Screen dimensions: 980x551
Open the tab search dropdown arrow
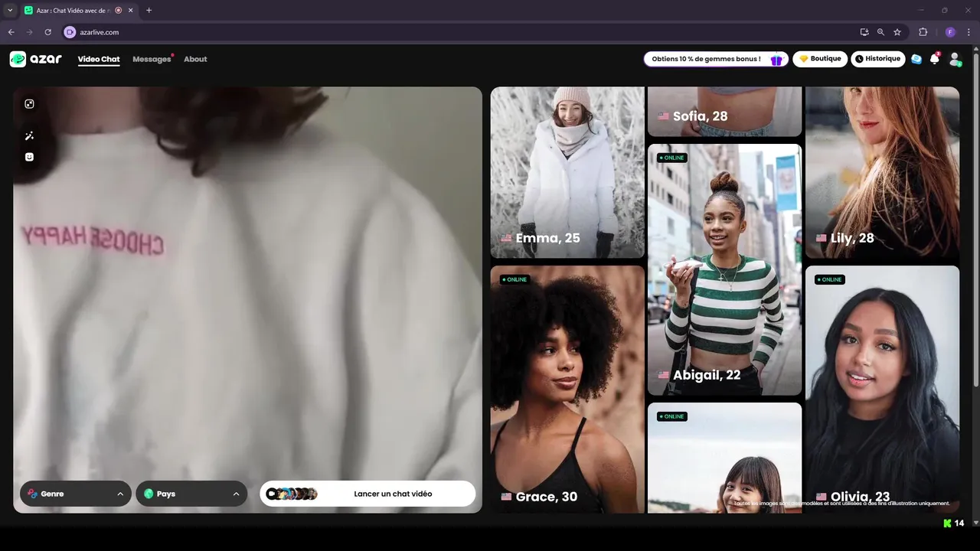10,10
